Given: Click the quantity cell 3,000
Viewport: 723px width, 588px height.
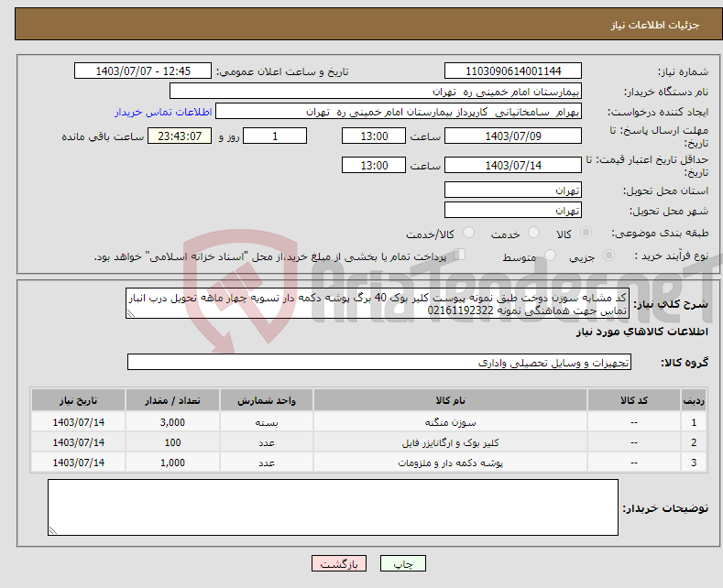Looking at the screenshot, I should pos(172,422).
